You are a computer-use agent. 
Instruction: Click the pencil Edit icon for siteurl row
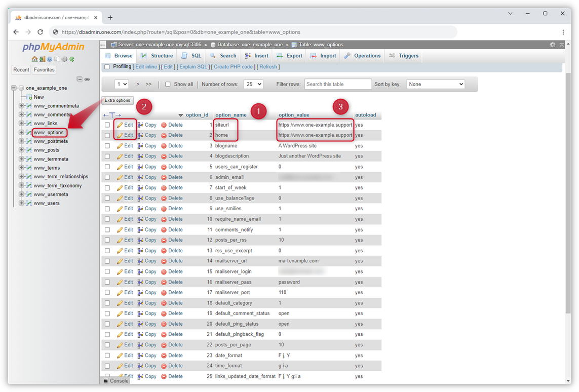pyautogui.click(x=120, y=125)
